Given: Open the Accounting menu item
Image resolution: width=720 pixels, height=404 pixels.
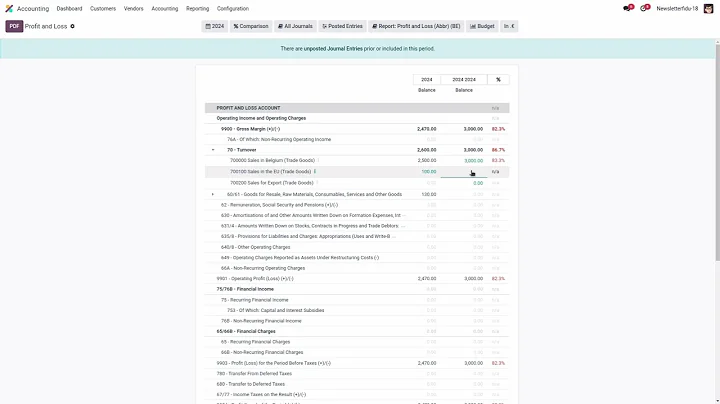Looking at the screenshot, I should click(x=165, y=8).
